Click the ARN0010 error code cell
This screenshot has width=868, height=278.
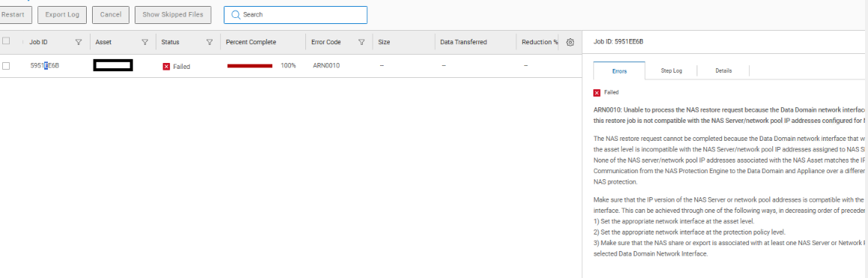click(x=326, y=65)
